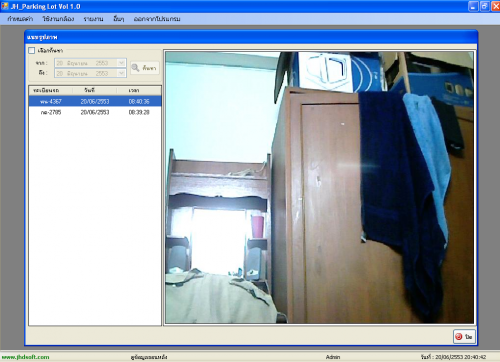Tick the search filter checkbox above the date fields
The height and width of the screenshot is (362, 500).
point(32,51)
